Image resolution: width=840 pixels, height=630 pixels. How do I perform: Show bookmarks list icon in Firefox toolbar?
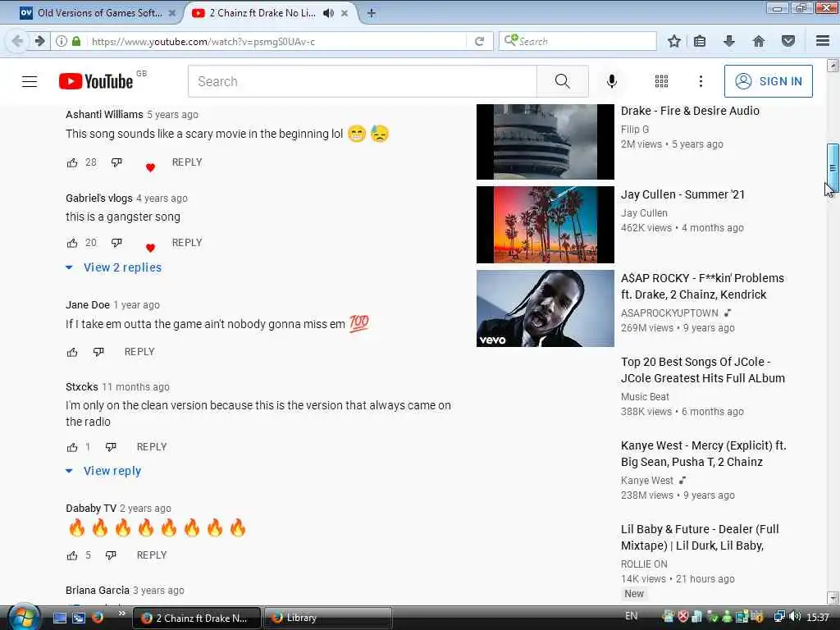click(x=700, y=41)
